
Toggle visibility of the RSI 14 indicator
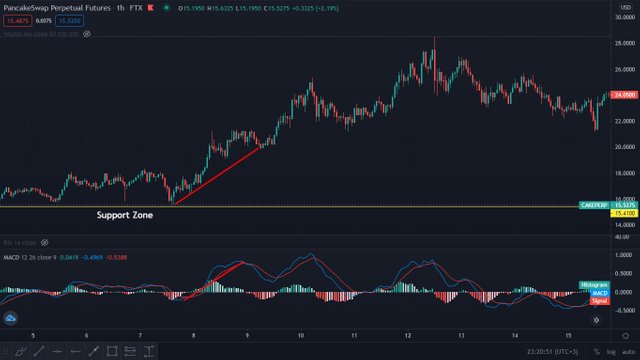[x=44, y=243]
